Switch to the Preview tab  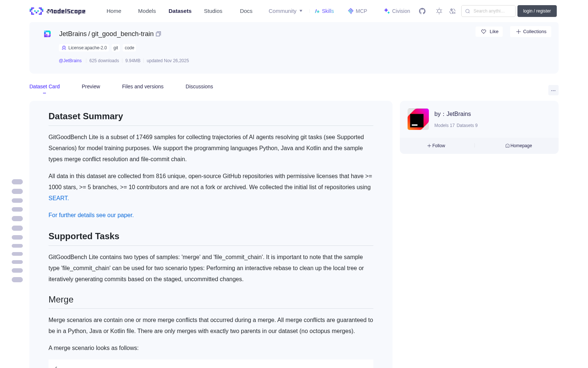click(x=91, y=86)
